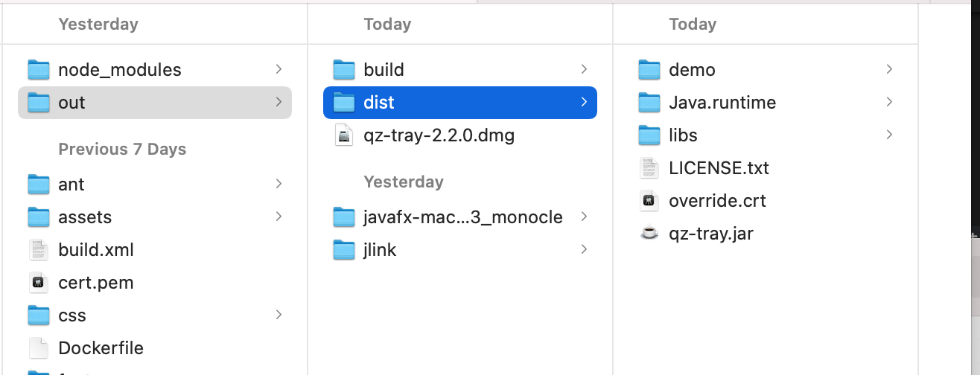
Task: Click the override.crt certificate icon
Action: tap(649, 201)
